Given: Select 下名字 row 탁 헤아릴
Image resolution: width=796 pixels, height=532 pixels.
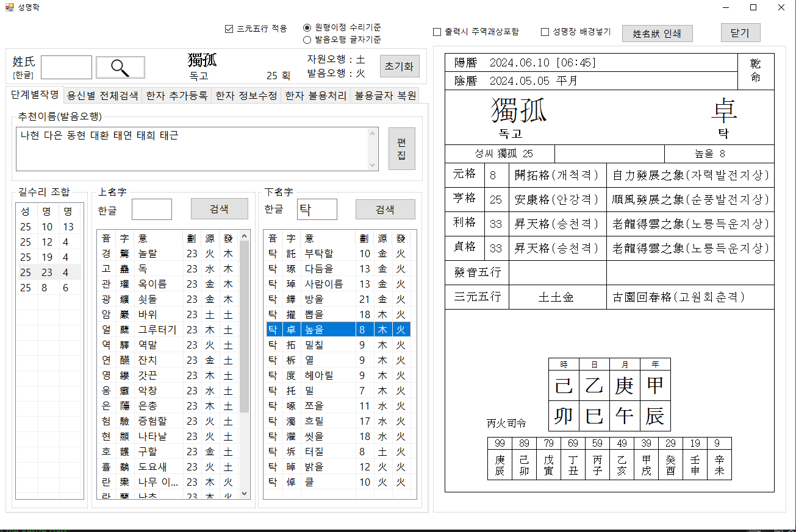Looking at the screenshot, I should 339,375.
